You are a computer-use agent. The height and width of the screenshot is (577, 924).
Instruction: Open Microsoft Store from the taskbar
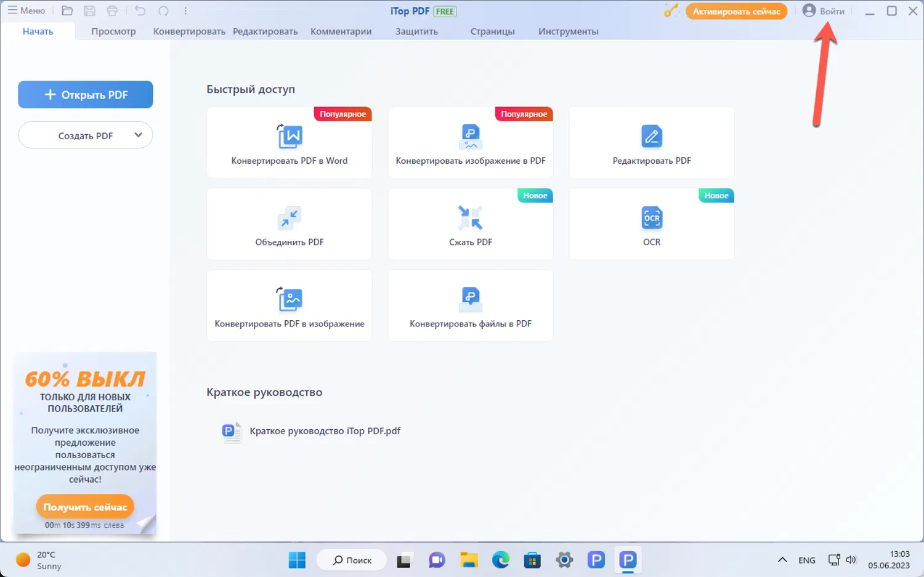[x=532, y=560]
